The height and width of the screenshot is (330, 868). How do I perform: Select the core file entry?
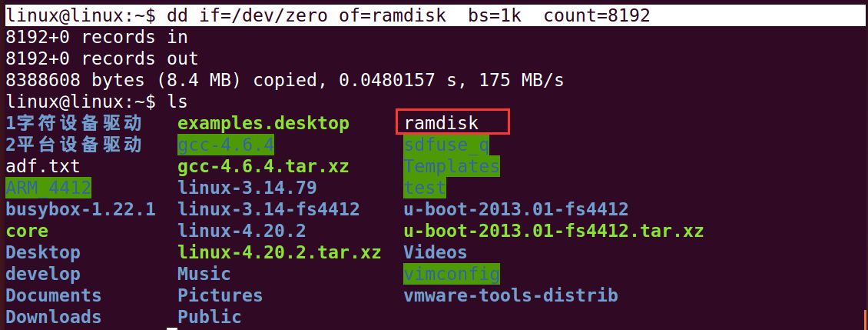[27, 231]
